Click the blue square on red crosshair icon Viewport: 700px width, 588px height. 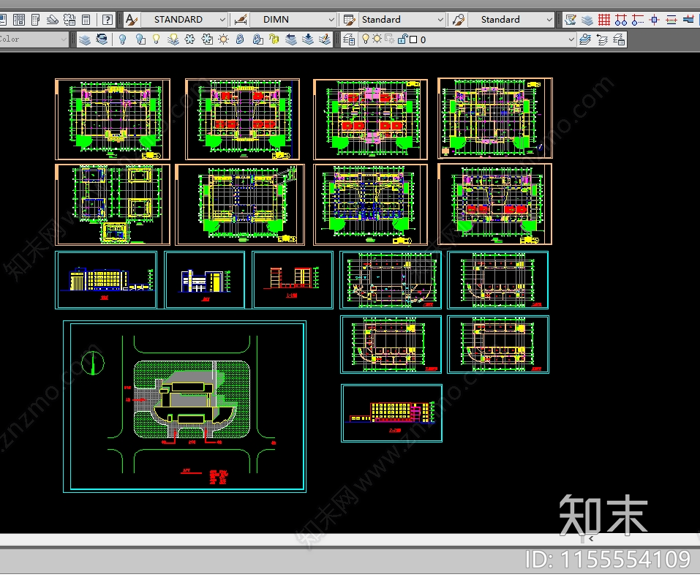(x=655, y=20)
